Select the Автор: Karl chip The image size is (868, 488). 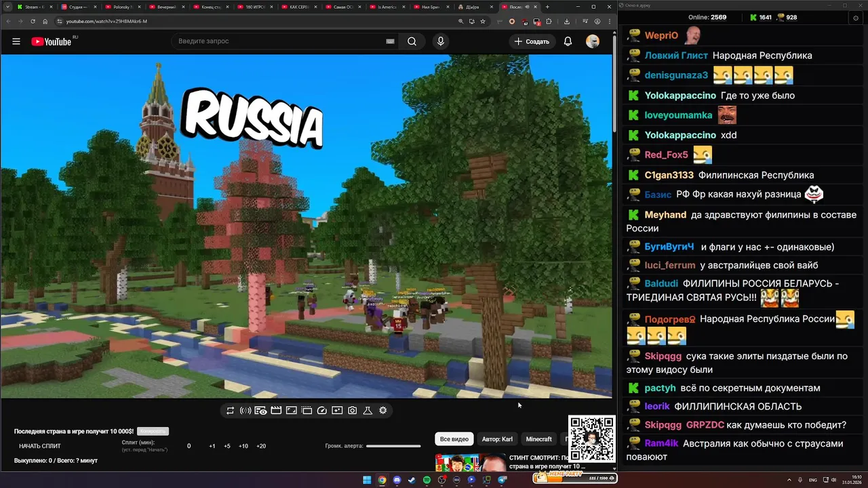click(497, 439)
